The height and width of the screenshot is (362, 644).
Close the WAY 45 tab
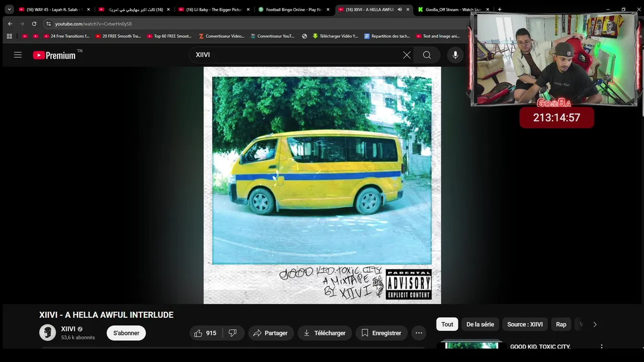coord(89,10)
